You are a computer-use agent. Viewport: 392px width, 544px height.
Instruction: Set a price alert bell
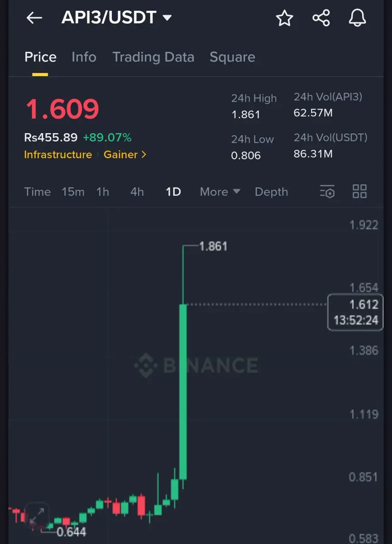pos(357,18)
